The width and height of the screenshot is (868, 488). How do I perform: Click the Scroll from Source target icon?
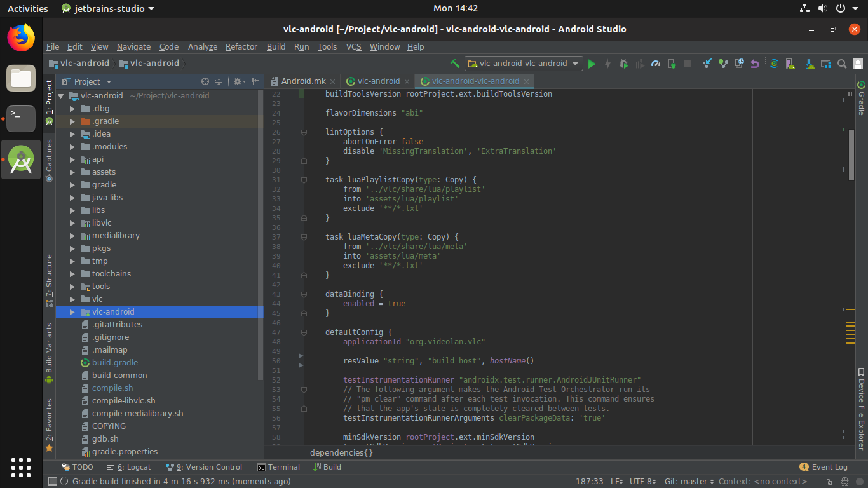pyautogui.click(x=205, y=81)
